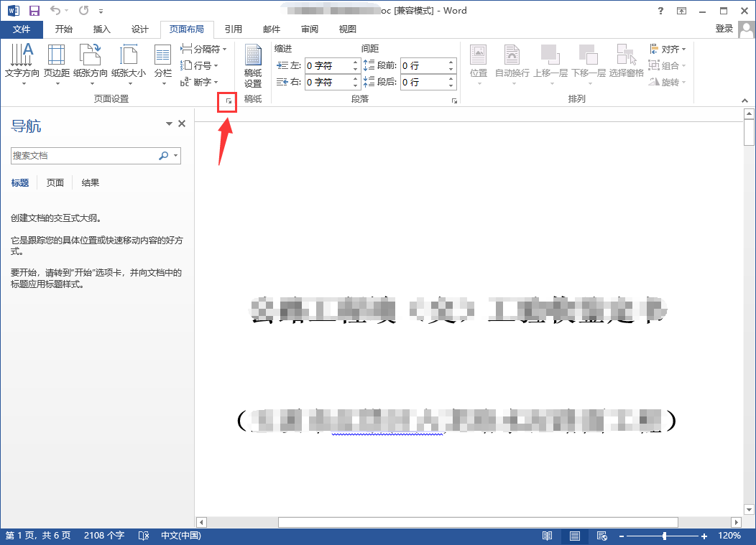756x545 pixels.
Task: Show the 页面 pages view in navigation pane
Action: pos(55,182)
